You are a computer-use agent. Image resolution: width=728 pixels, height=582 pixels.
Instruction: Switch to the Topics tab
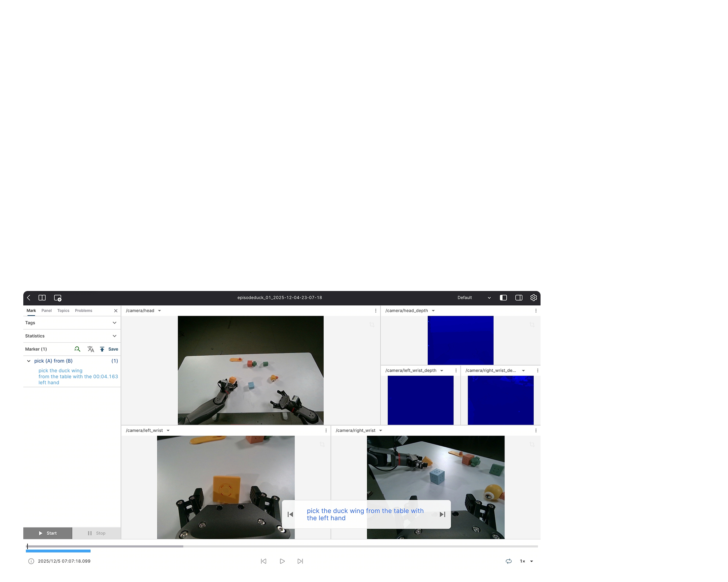pyautogui.click(x=63, y=311)
